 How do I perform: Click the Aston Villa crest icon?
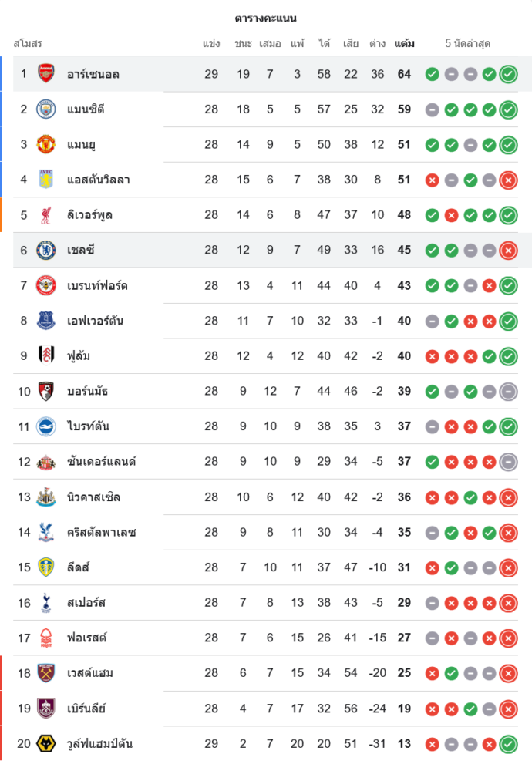pyautogui.click(x=46, y=180)
